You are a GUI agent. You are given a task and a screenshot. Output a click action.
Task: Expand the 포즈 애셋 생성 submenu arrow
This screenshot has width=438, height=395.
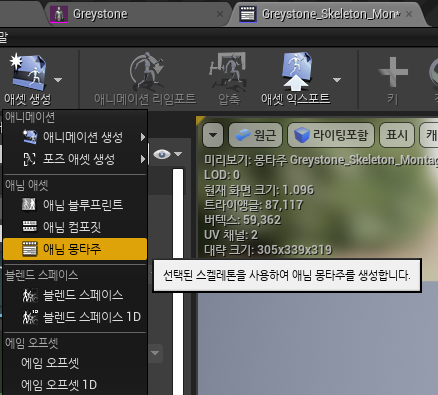pyautogui.click(x=143, y=159)
